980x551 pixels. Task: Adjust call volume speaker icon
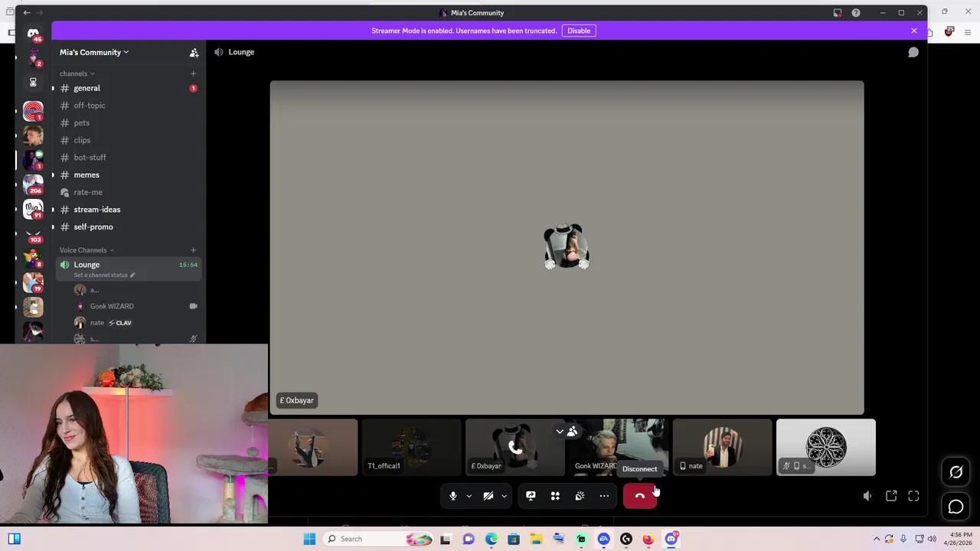click(867, 496)
